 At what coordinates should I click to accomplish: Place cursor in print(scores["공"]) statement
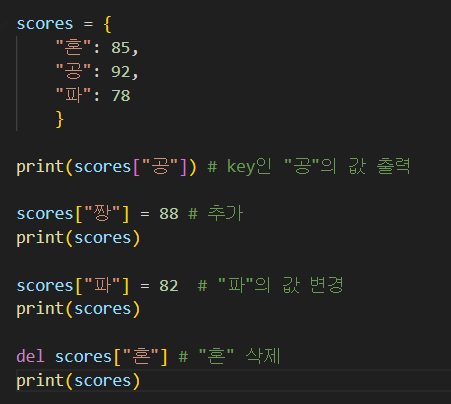click(107, 166)
